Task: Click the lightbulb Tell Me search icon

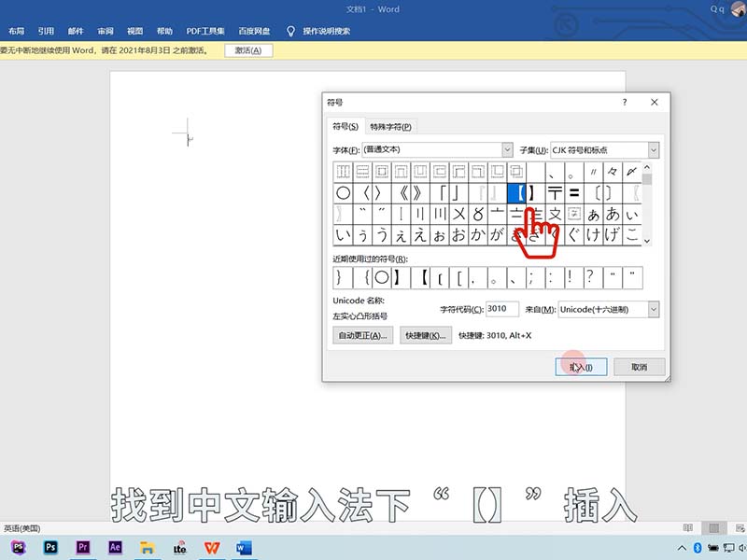Action: pyautogui.click(x=290, y=32)
